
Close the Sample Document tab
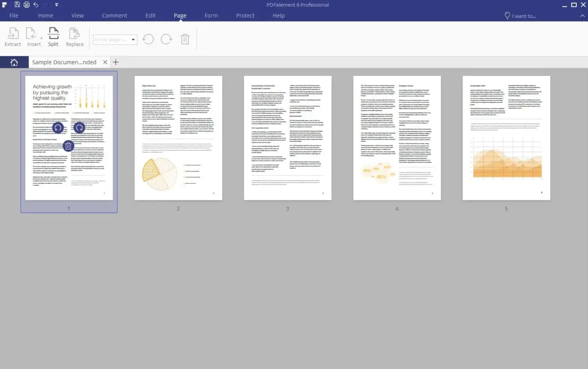[104, 62]
